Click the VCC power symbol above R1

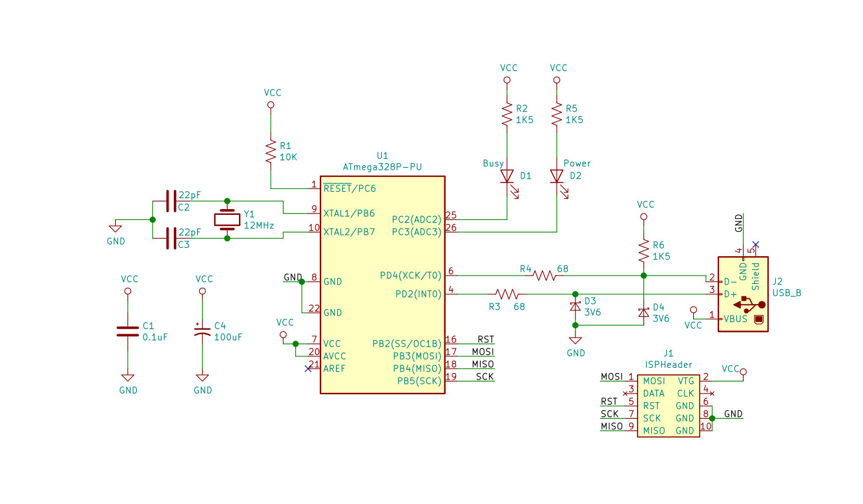[271, 104]
